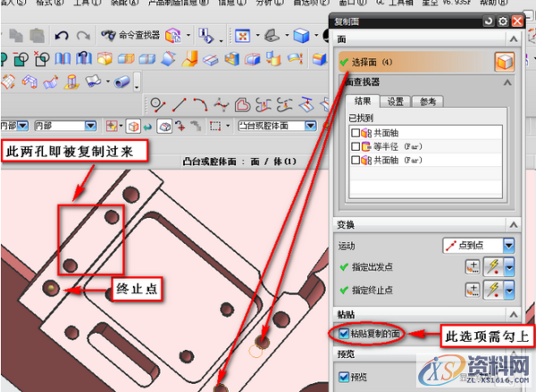This screenshot has height=392, width=536.
Task: Click the information object icon
Action: 206,36
